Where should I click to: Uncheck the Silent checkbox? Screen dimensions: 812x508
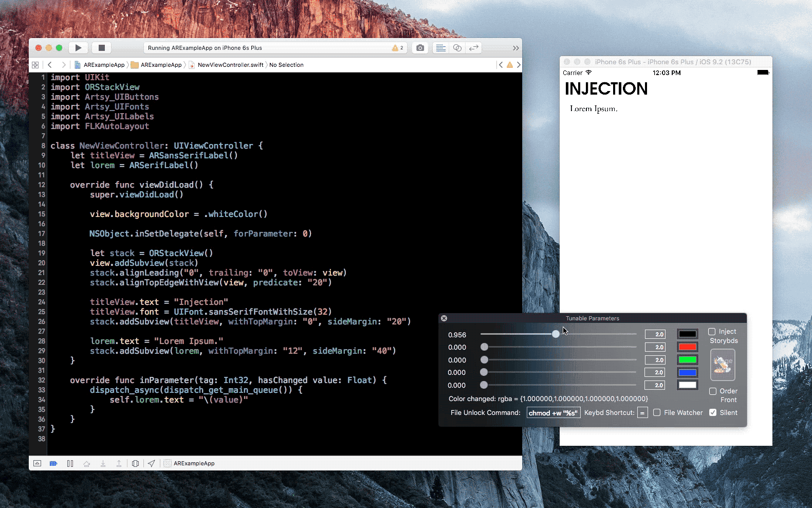pyautogui.click(x=713, y=412)
